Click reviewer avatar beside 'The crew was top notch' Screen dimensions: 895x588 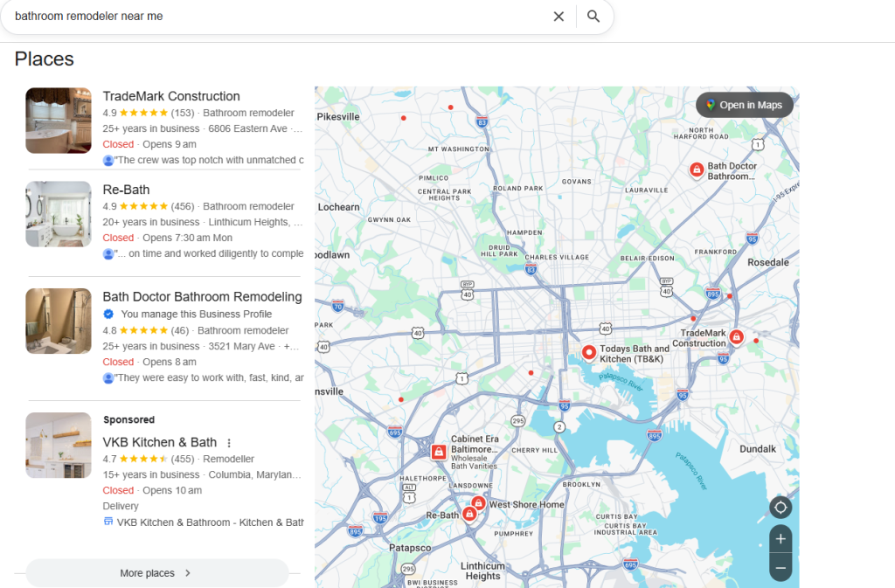108,160
